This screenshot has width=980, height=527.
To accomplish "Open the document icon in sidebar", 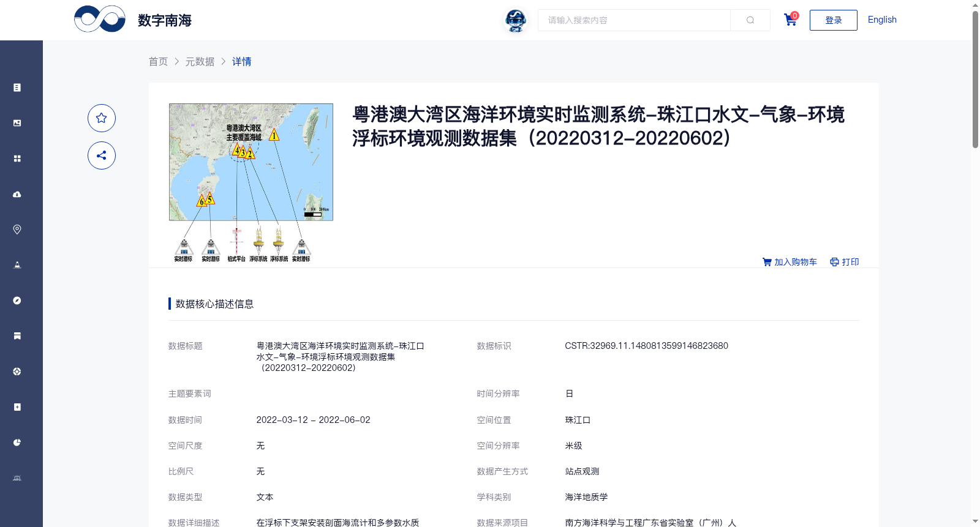I will (17, 88).
